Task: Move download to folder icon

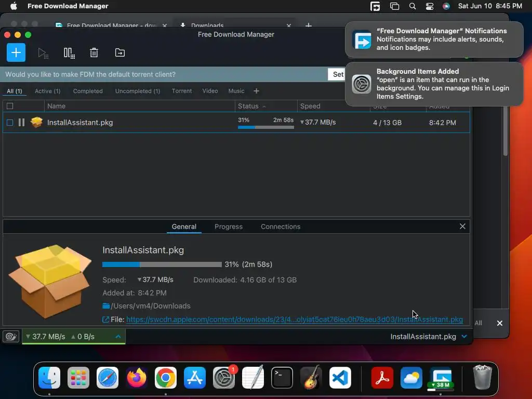Action: tap(120, 52)
